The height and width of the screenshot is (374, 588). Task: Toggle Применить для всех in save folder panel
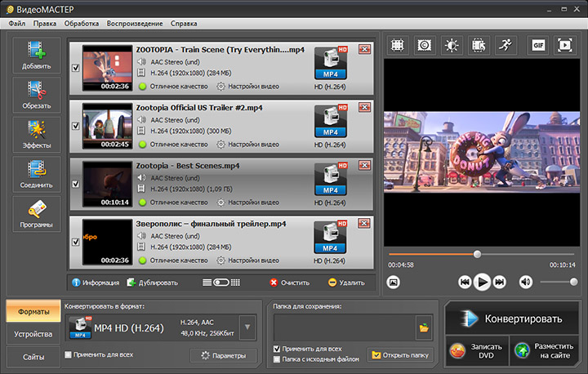(277, 349)
